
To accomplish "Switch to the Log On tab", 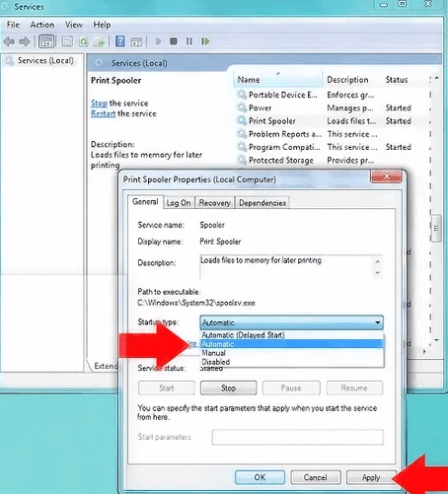I will [x=179, y=203].
